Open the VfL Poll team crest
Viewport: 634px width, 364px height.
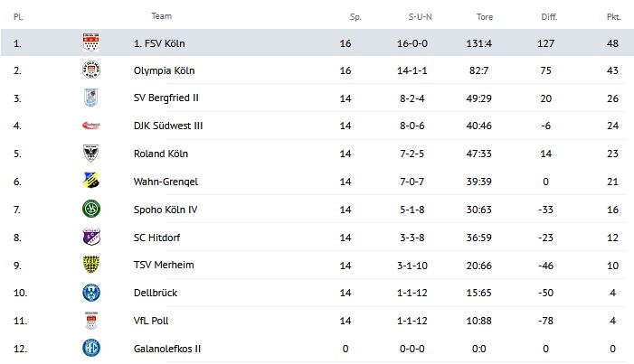click(x=90, y=320)
